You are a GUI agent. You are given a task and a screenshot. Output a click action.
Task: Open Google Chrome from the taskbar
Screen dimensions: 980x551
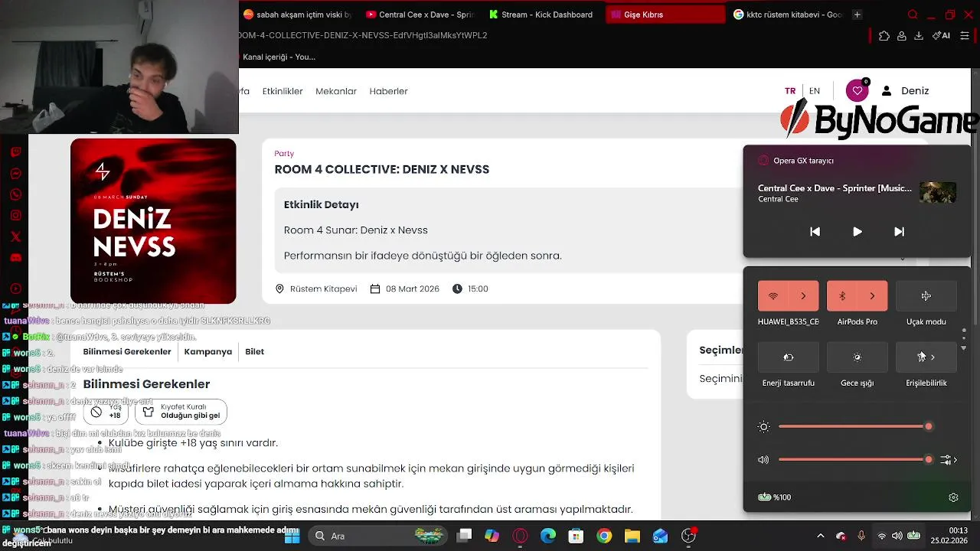(x=604, y=536)
